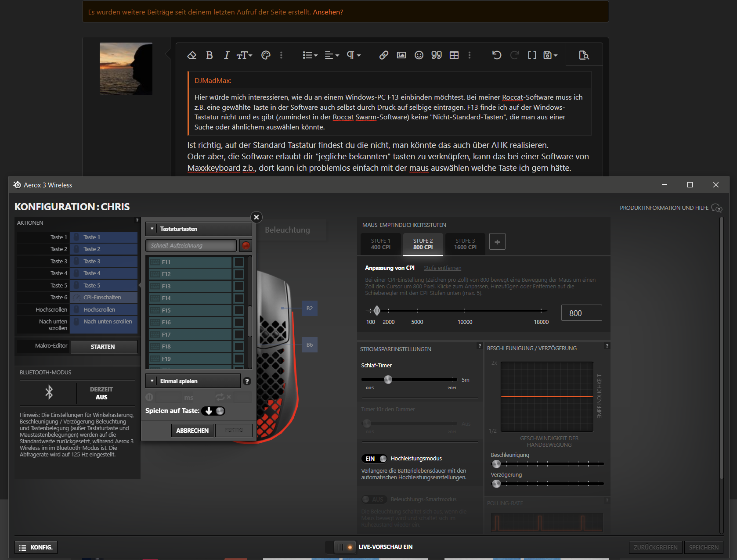737x560 pixels.
Task: Open help for the Einmal spielen option
Action: 247,381
